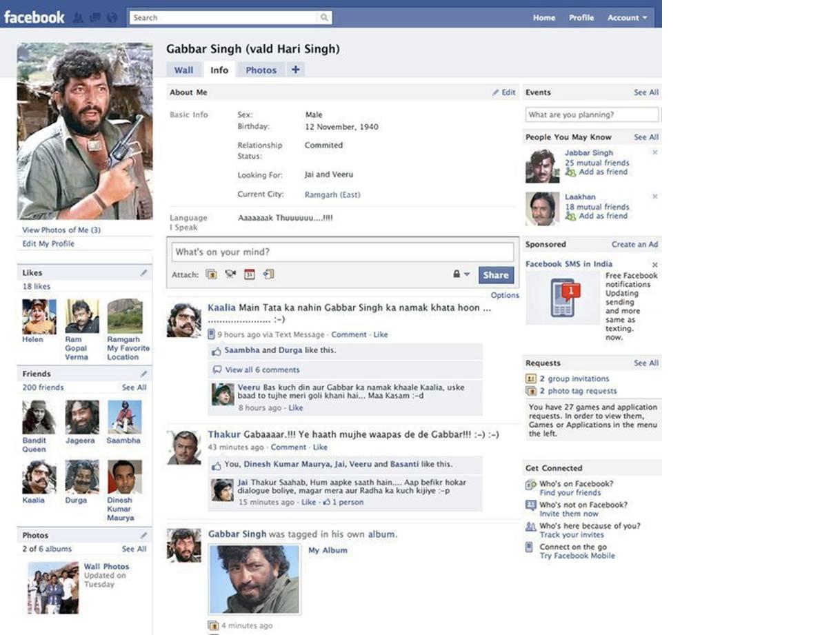The width and height of the screenshot is (840, 635).
Task: Open Helen's page thumbnail in Likes
Action: (x=39, y=316)
